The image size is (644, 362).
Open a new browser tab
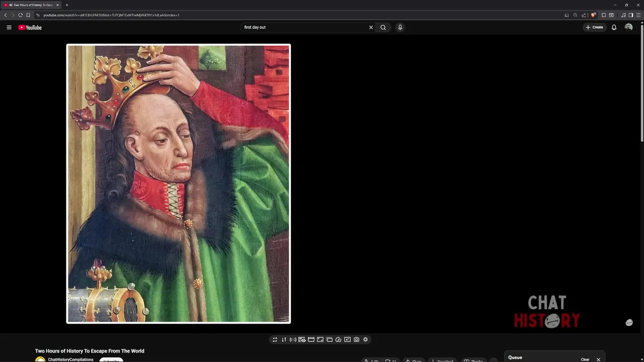tap(66, 5)
